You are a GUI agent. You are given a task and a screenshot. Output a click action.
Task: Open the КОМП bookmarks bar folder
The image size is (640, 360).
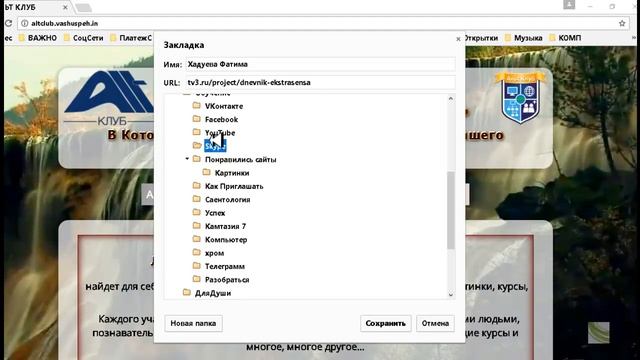tap(565, 38)
